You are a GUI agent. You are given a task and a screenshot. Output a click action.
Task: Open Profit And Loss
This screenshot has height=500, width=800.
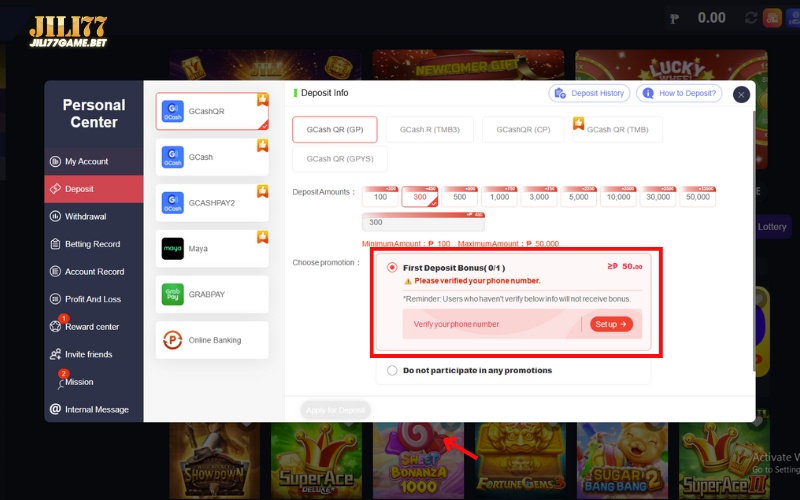[x=94, y=299]
